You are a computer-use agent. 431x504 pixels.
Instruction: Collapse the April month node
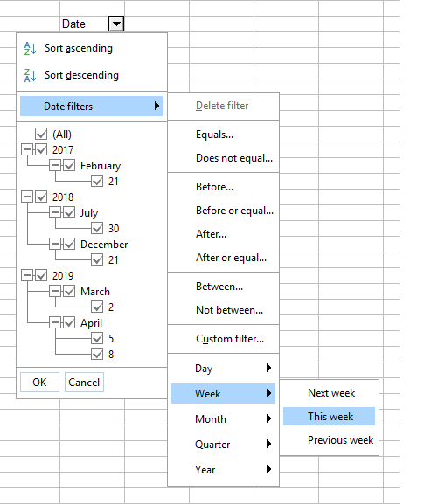(55, 322)
